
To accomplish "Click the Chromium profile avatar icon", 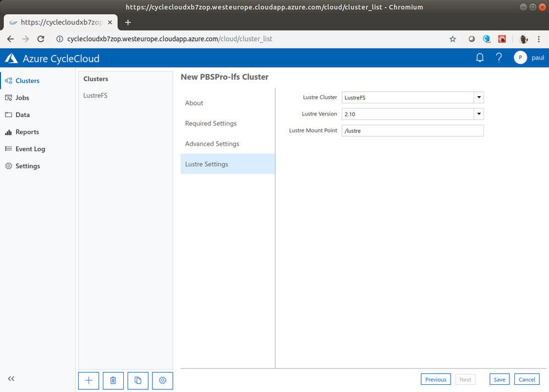I will tap(524, 39).
